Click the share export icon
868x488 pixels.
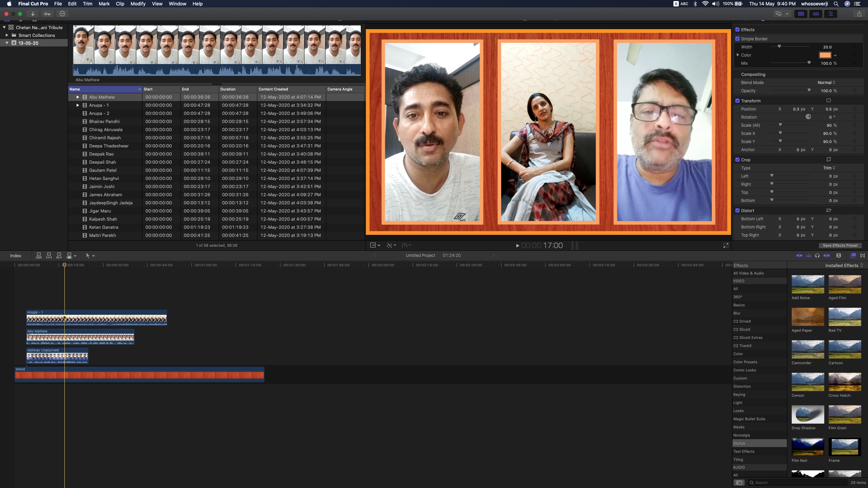[x=859, y=14]
